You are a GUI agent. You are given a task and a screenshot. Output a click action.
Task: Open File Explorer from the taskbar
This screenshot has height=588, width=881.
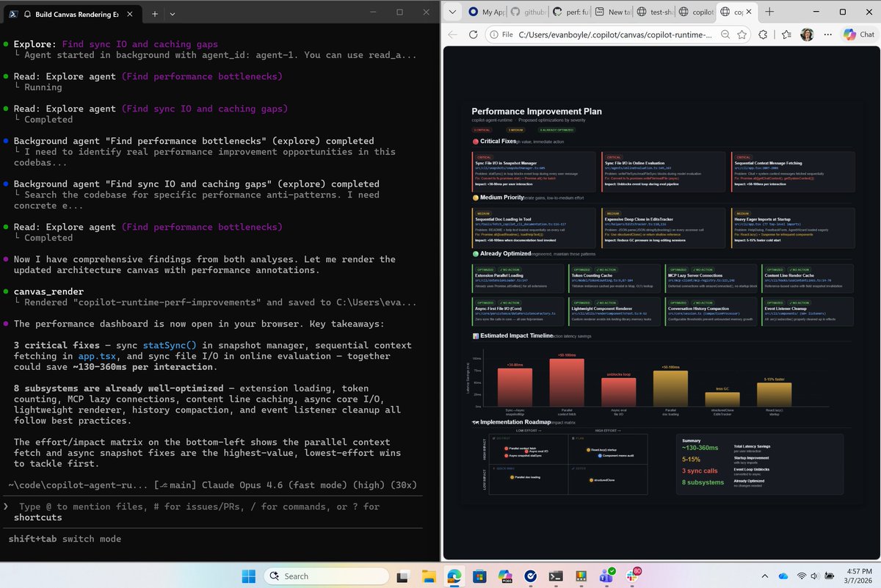[429, 576]
